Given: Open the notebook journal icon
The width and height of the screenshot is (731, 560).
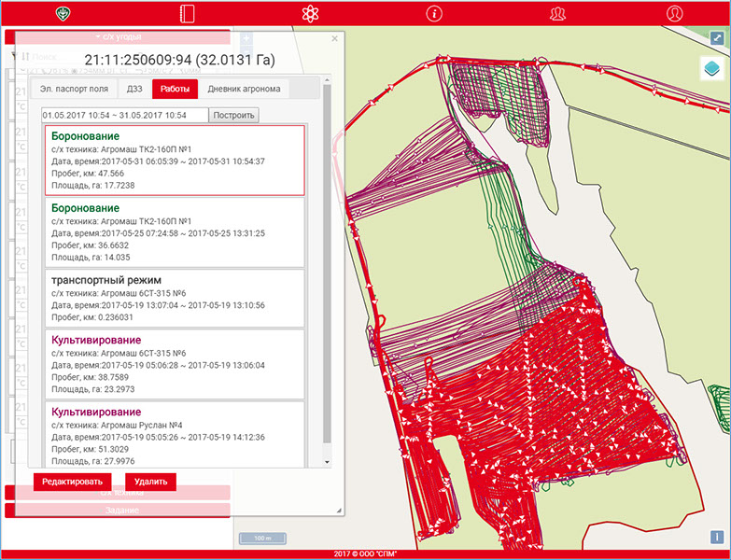Looking at the screenshot, I should 187,13.
